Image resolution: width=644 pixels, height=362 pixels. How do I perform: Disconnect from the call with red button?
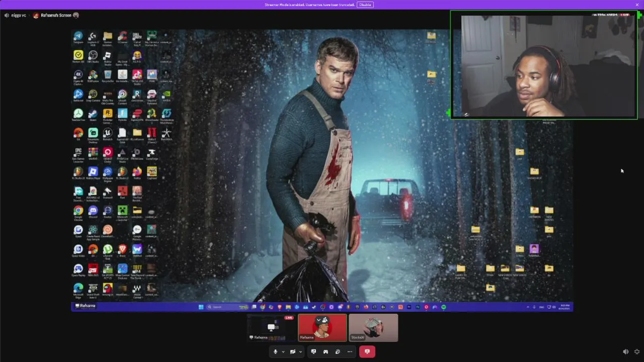367,351
